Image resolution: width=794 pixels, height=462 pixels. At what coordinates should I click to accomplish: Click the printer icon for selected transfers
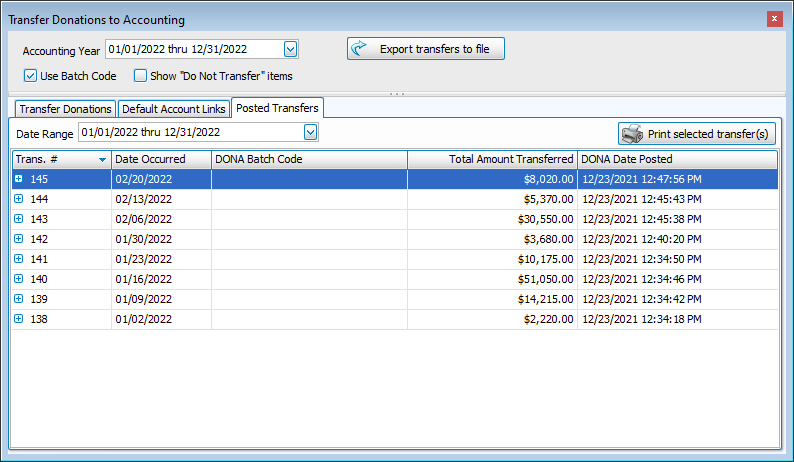click(x=631, y=134)
